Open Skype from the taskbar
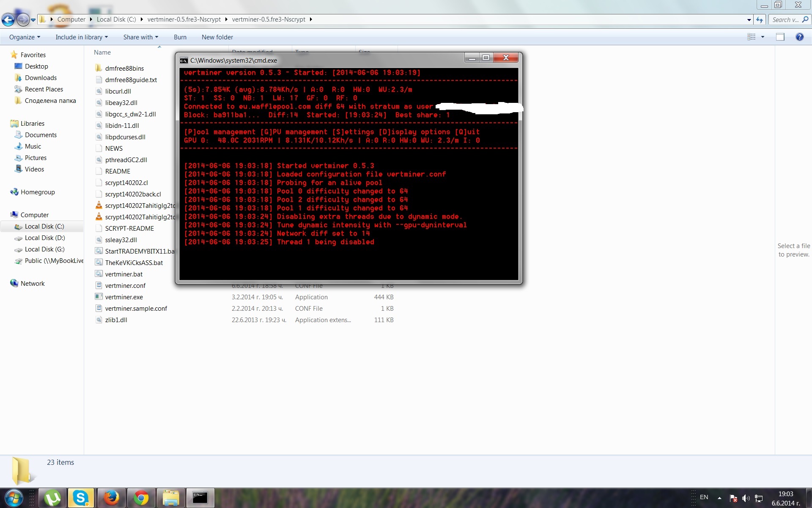 pos(81,498)
